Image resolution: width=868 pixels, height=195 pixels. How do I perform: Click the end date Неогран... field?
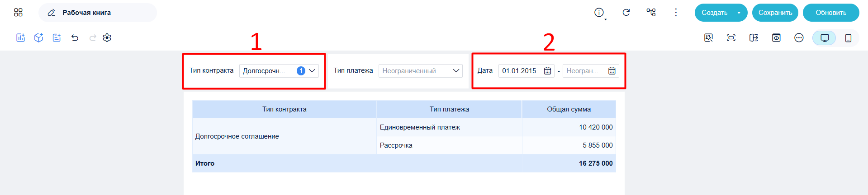(x=590, y=71)
